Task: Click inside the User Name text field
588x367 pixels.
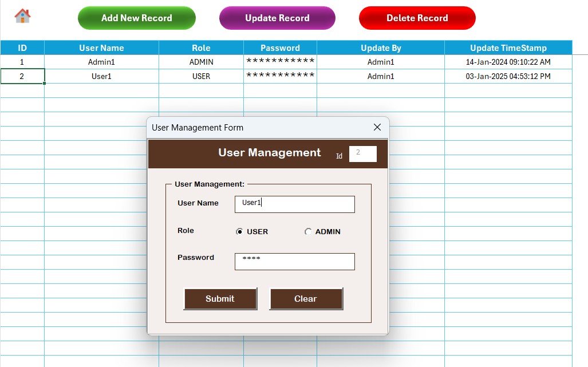Action: tap(294, 204)
